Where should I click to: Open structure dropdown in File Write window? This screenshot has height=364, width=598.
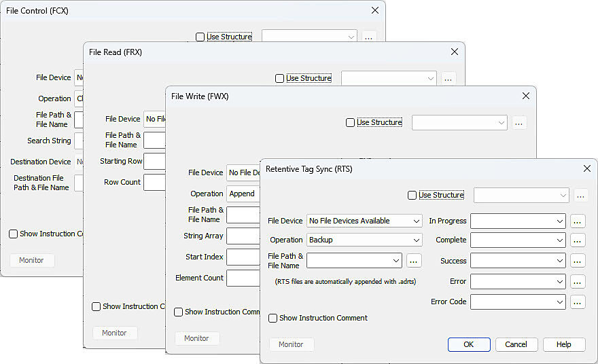tap(459, 123)
